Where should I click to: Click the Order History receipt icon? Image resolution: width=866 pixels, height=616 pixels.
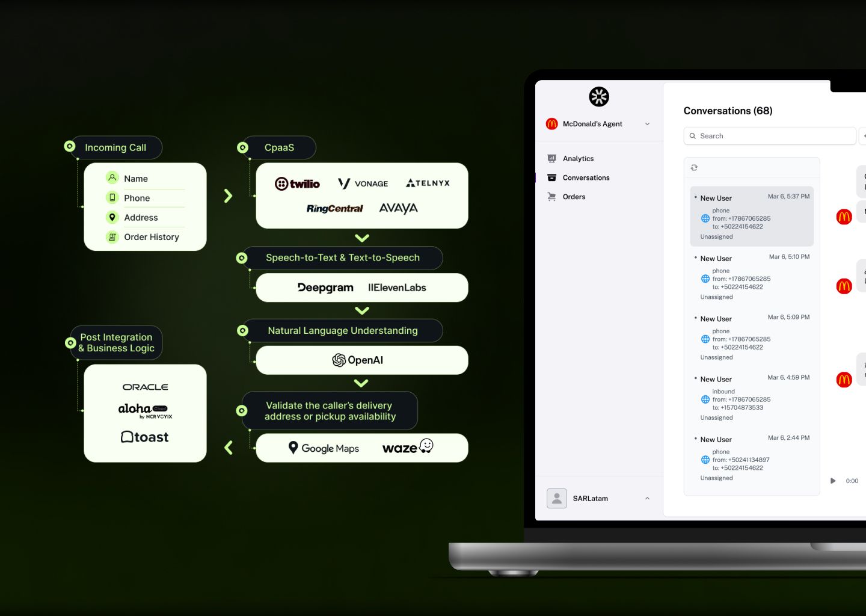(112, 237)
